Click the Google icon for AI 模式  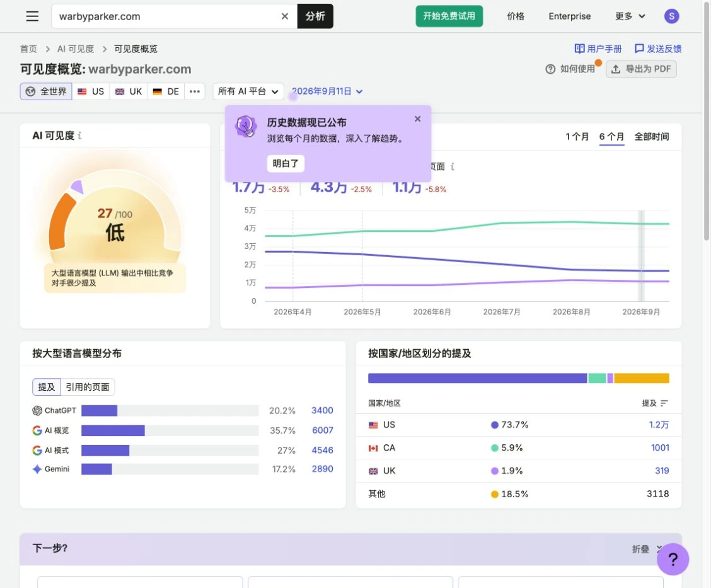[x=37, y=451]
